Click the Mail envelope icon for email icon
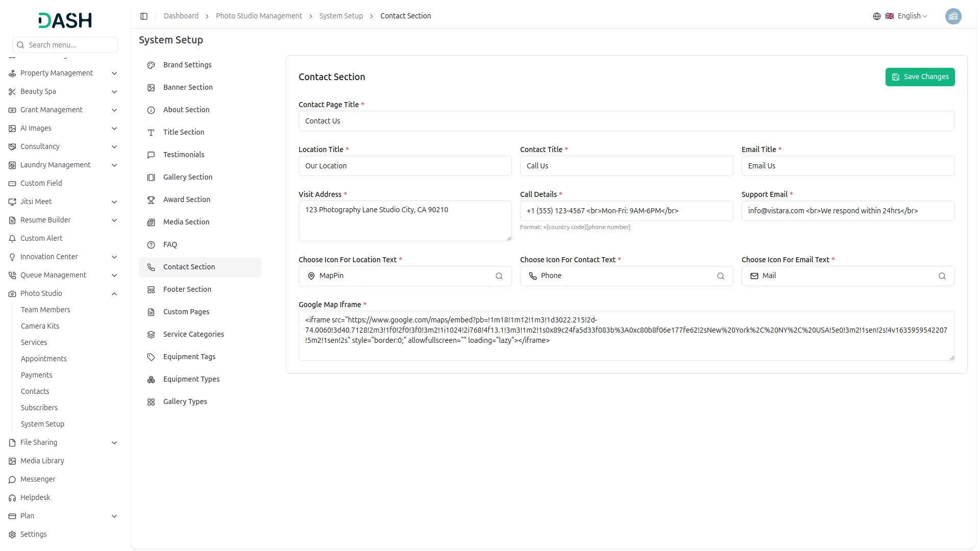This screenshot has height=551, width=980. tap(754, 276)
